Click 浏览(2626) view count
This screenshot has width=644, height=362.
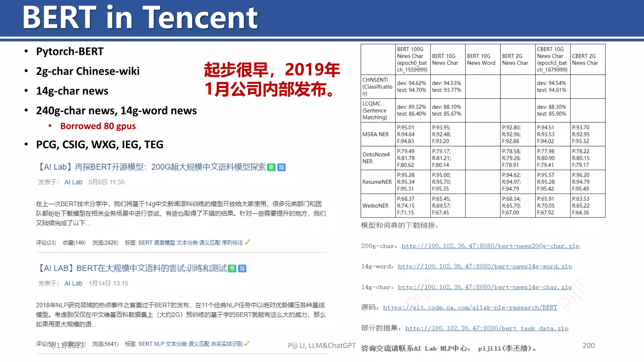coord(105,243)
